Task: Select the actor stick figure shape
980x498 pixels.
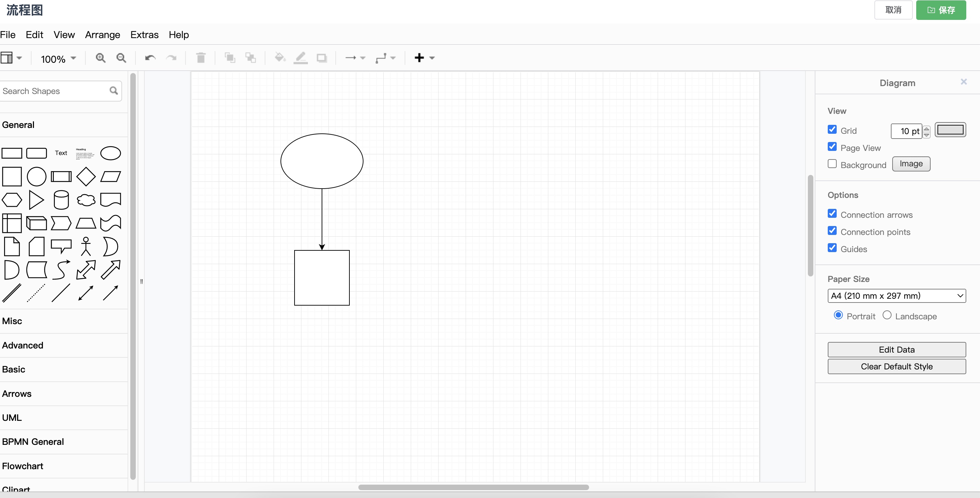Action: click(86, 247)
